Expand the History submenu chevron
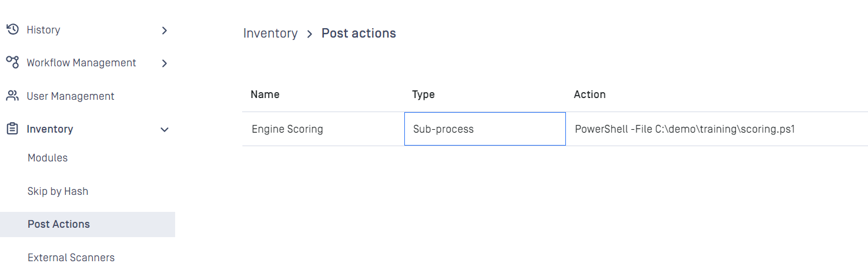Viewport: 868px width, 270px height. click(165, 30)
